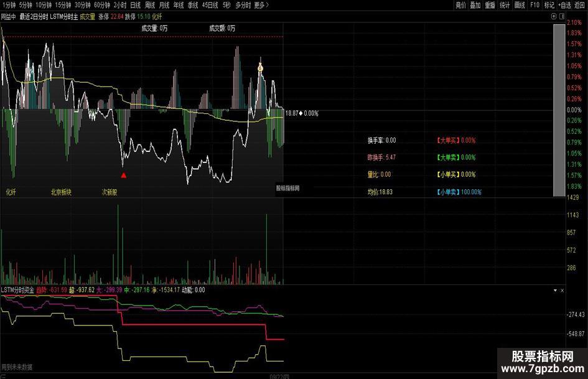Screen dimensions: 588x379
Task: Open the 月线 monthly chart tab
Action: point(164,5)
